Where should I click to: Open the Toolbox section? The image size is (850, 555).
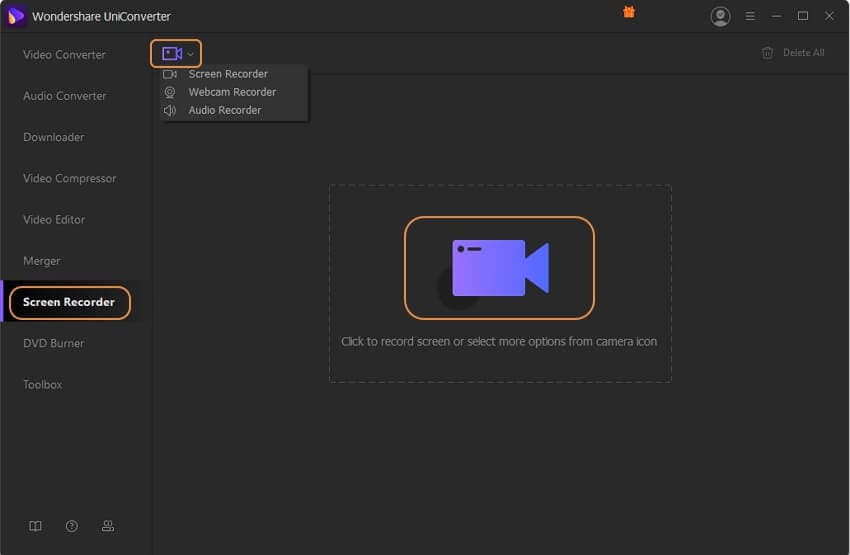(42, 384)
